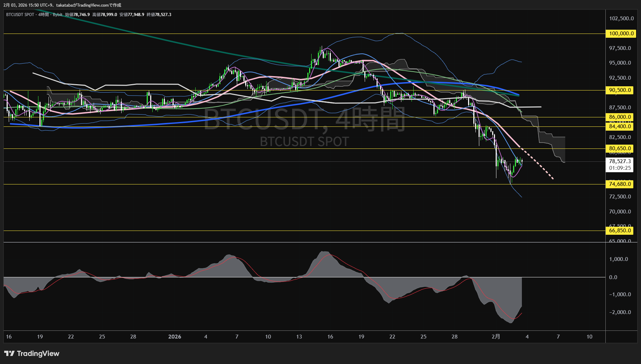The height and width of the screenshot is (364, 641).
Task: Click the current price 78,527.3 label
Action: pos(620,161)
